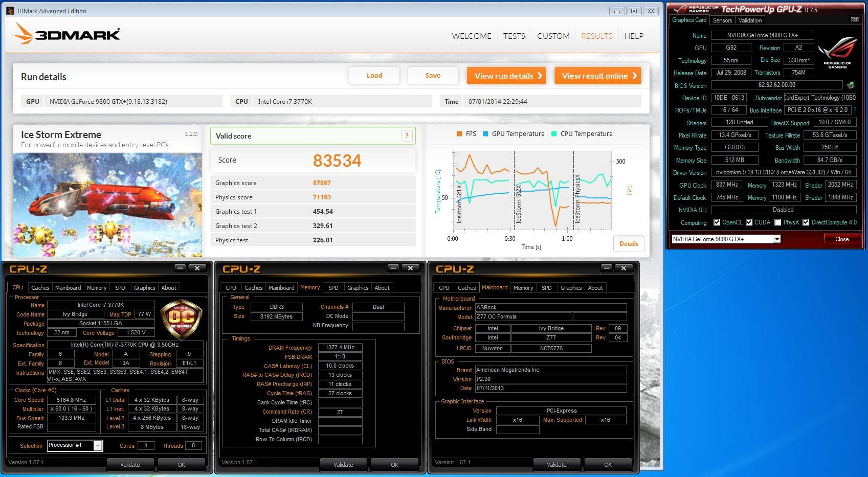
Task: Click the Valid score help question mark
Action: 407,135
